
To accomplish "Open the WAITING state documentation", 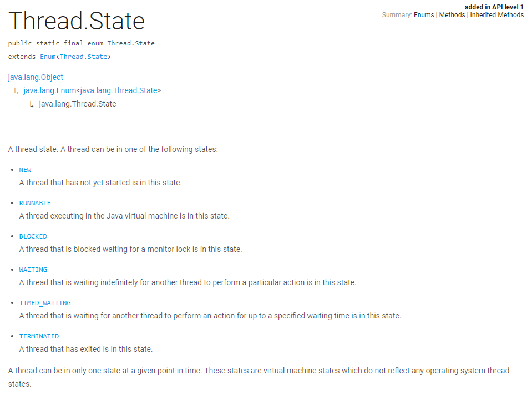I will tap(32, 270).
